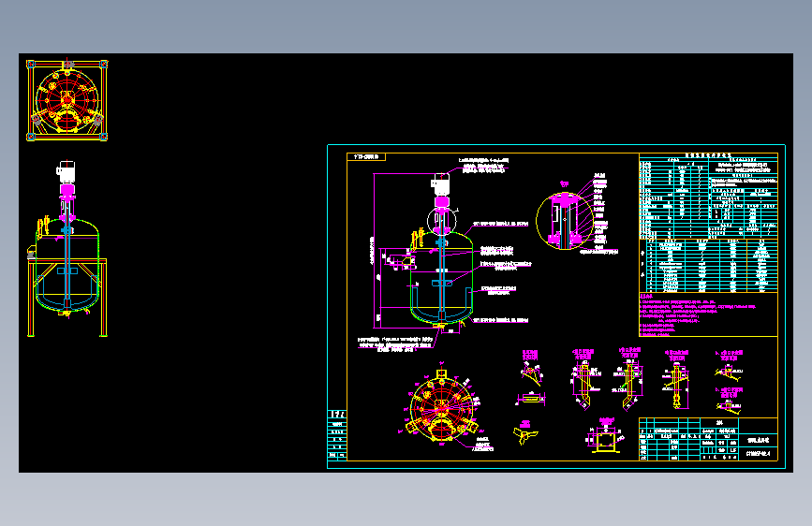Click the revision block on sheet left edge
Screen dimensions: 812x526
coord(337,435)
